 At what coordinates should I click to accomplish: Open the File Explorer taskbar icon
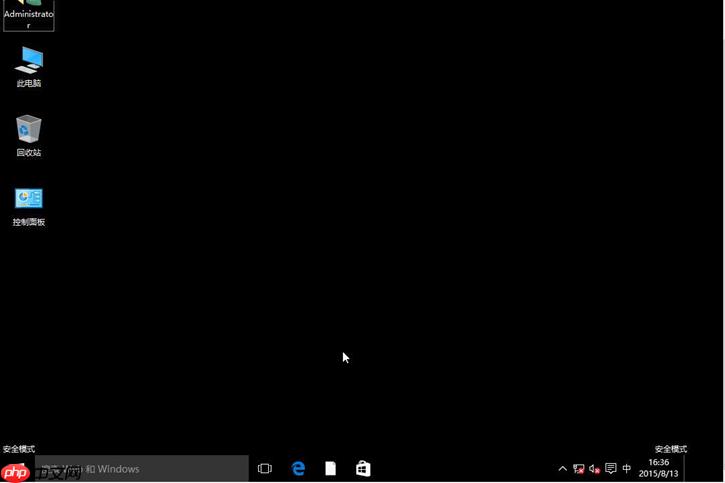(x=330, y=468)
